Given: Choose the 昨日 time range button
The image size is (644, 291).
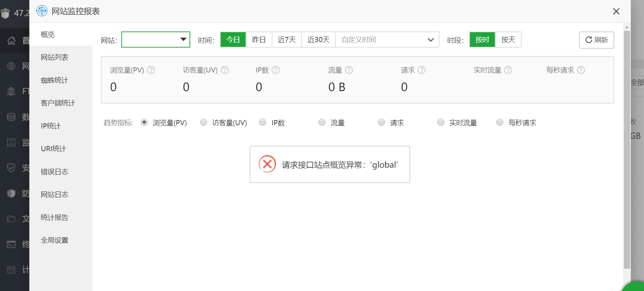Looking at the screenshot, I should point(259,40).
